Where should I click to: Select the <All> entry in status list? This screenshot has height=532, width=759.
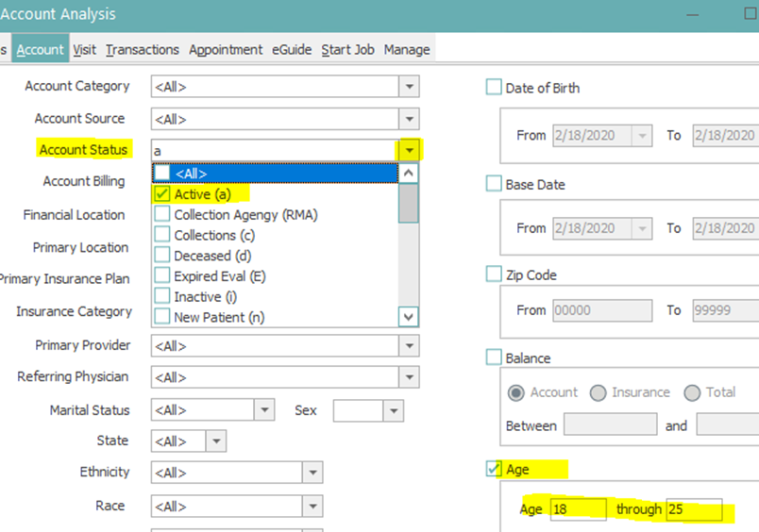tap(276, 174)
